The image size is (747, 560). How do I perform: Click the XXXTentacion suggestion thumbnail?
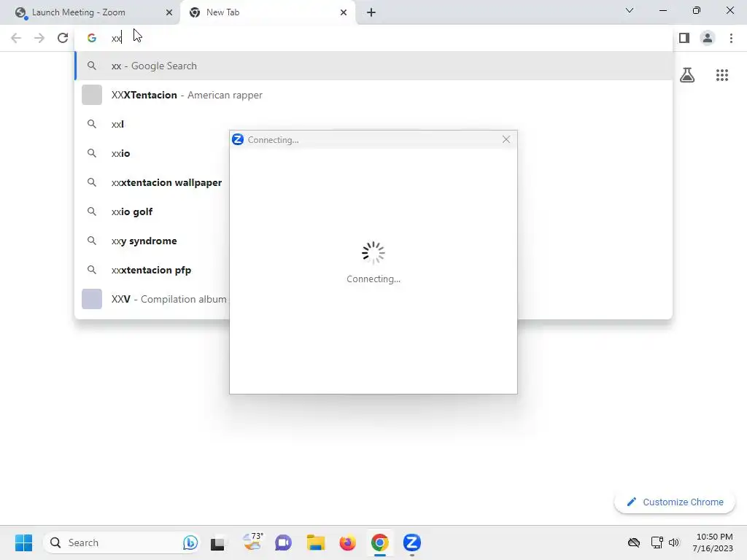click(92, 95)
